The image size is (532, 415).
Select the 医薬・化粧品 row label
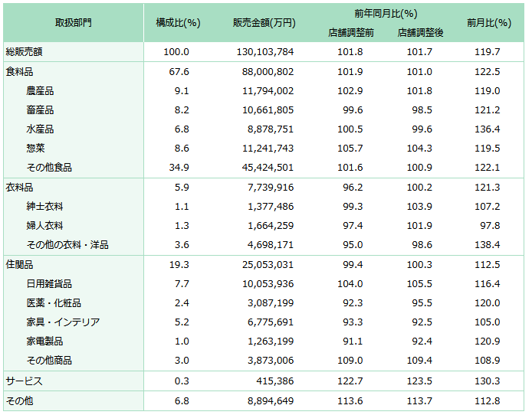point(54,303)
